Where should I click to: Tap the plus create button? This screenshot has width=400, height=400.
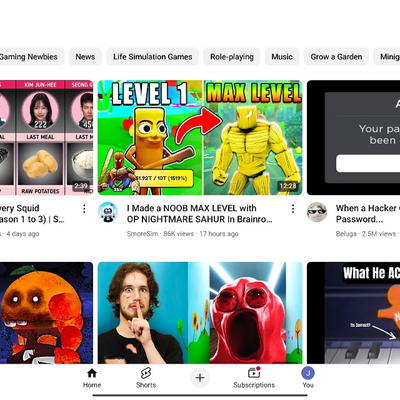(200, 378)
